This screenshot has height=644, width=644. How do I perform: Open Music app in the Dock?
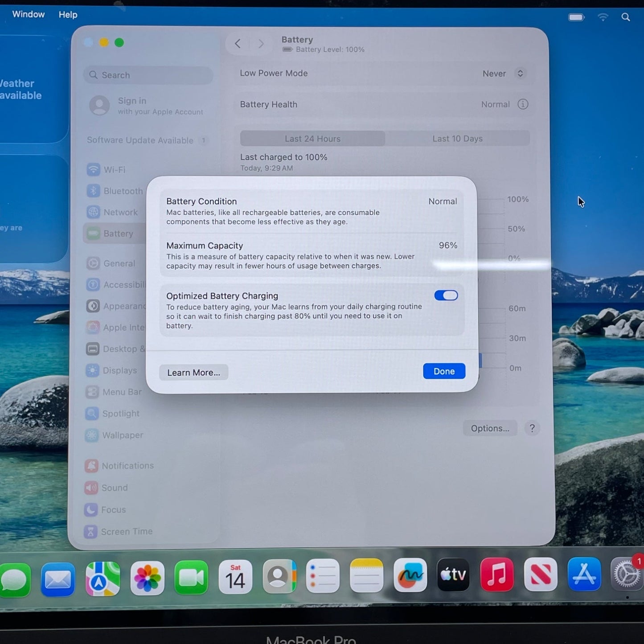[496, 575]
